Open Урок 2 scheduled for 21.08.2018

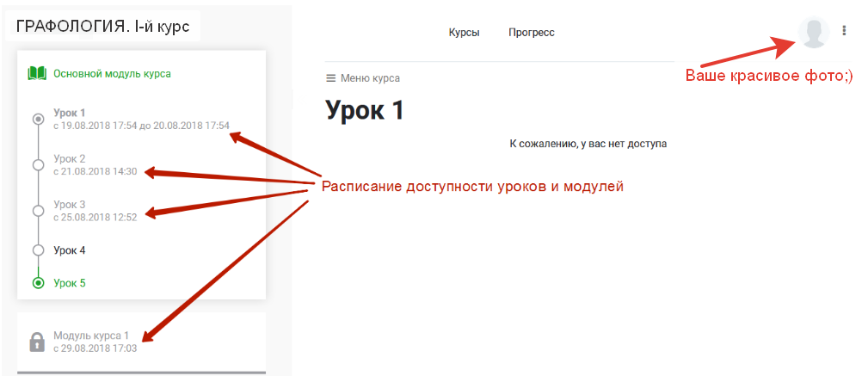point(70,159)
